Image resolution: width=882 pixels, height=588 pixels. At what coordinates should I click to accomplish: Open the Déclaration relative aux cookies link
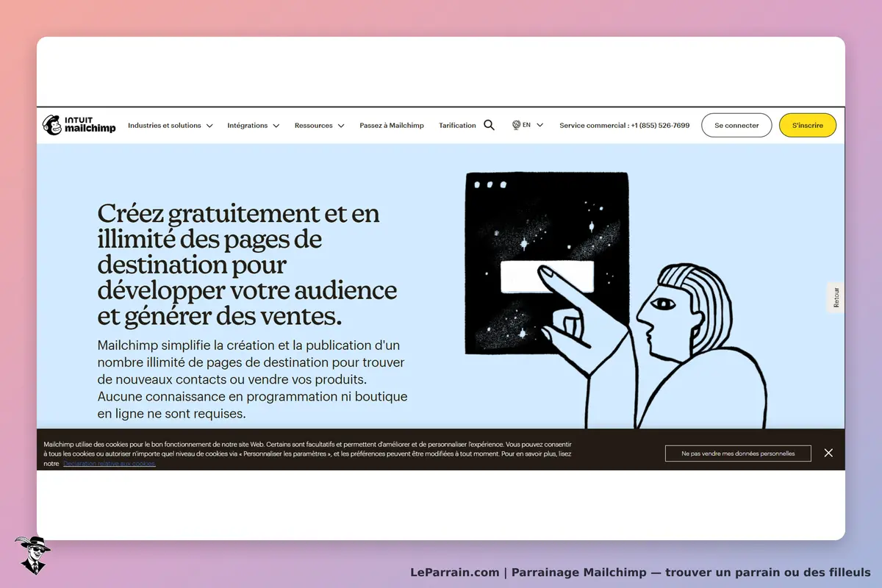tap(109, 464)
